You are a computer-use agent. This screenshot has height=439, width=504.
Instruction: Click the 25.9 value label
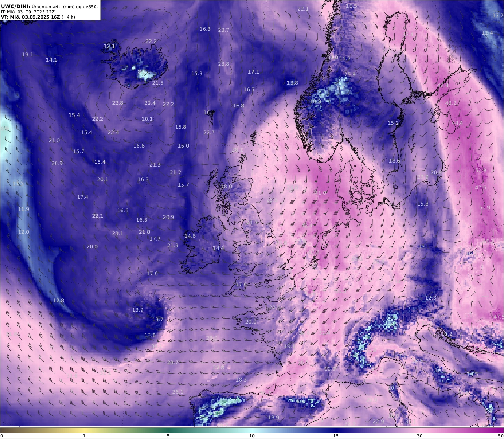[x=350, y=75]
